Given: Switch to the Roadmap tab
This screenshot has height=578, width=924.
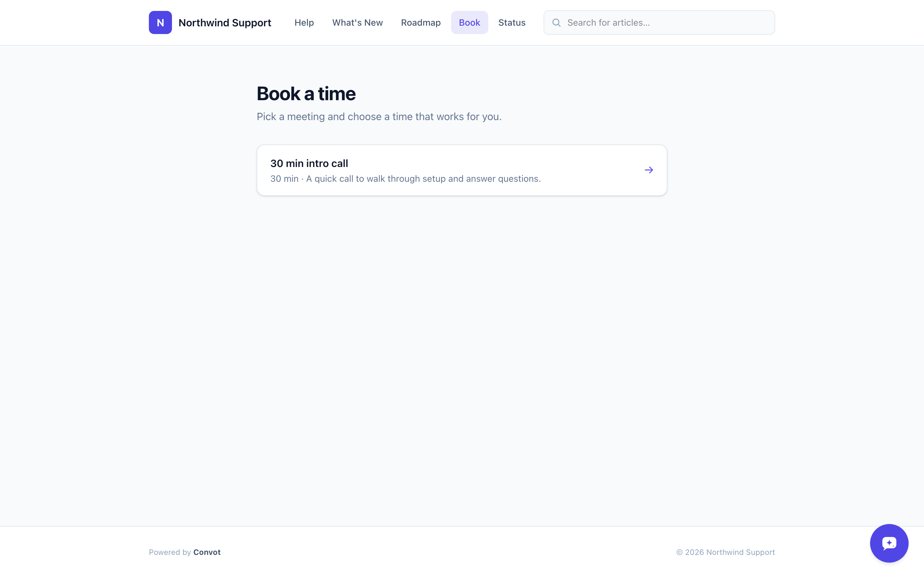Looking at the screenshot, I should (x=421, y=22).
